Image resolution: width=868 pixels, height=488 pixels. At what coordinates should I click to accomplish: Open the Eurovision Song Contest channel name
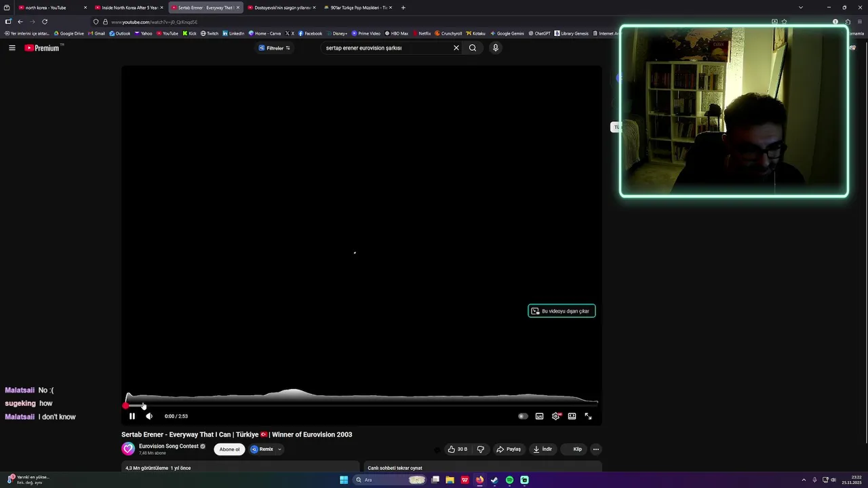tap(169, 446)
